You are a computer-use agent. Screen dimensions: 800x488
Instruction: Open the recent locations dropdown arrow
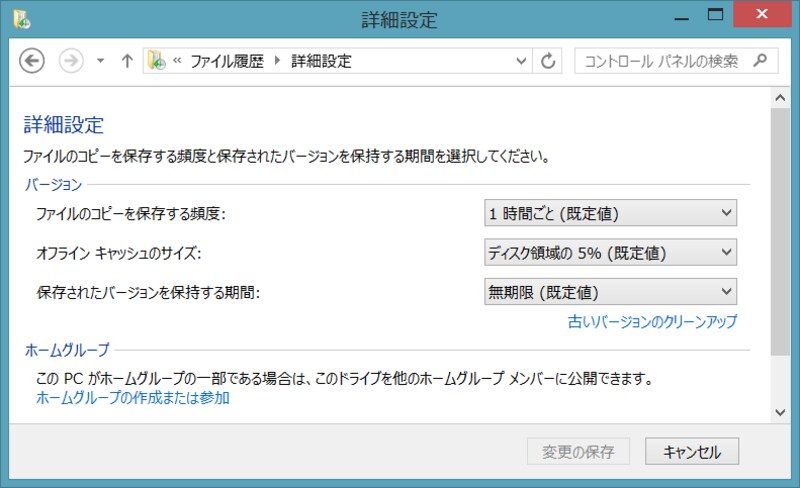(x=100, y=61)
